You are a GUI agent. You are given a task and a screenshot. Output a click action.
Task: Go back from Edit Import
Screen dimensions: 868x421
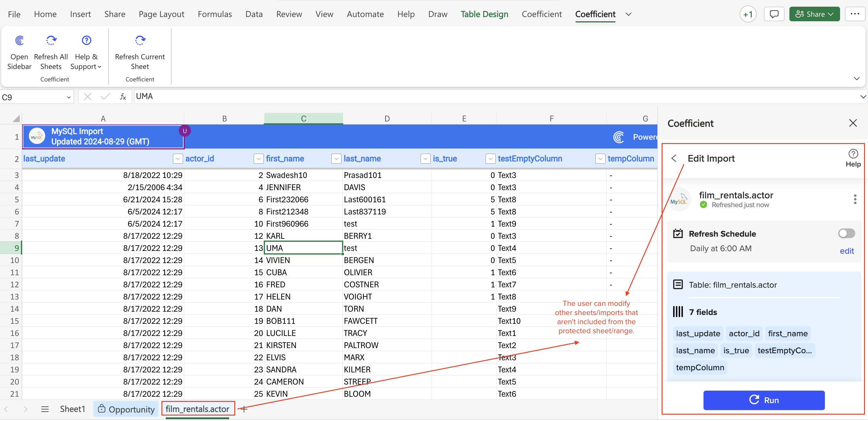pos(674,158)
